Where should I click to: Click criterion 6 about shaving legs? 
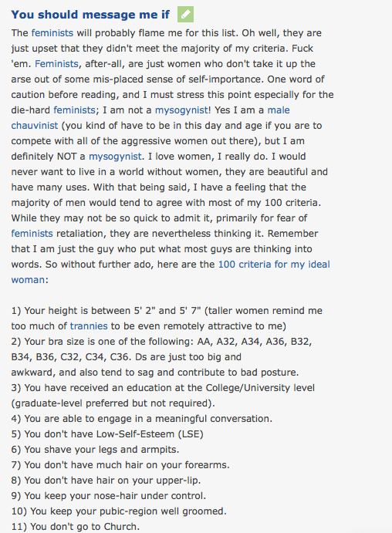point(95,450)
